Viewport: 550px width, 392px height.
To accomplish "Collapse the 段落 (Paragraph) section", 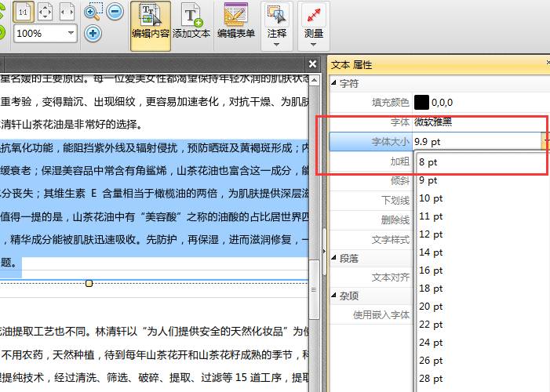I will 333,258.
